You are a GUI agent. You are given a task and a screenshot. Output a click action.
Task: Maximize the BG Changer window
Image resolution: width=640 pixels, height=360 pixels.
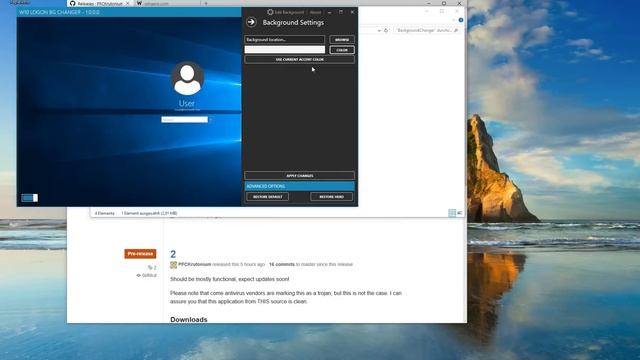pos(341,12)
